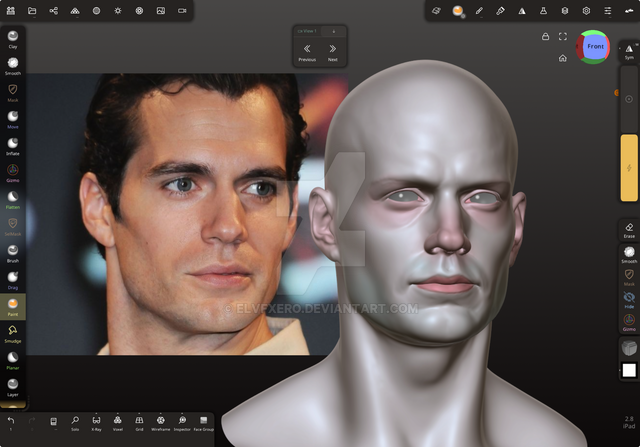Open the Background image menu
640x447 pixels.
(161, 11)
